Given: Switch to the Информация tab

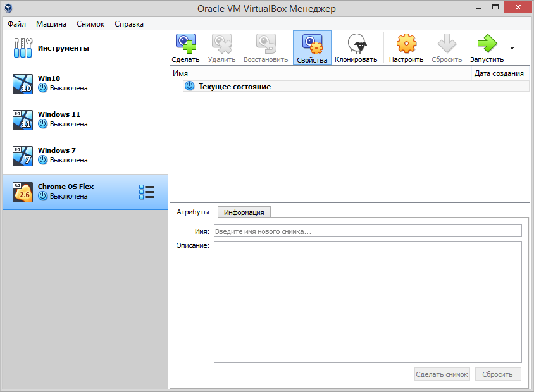Looking at the screenshot, I should pos(244,212).
